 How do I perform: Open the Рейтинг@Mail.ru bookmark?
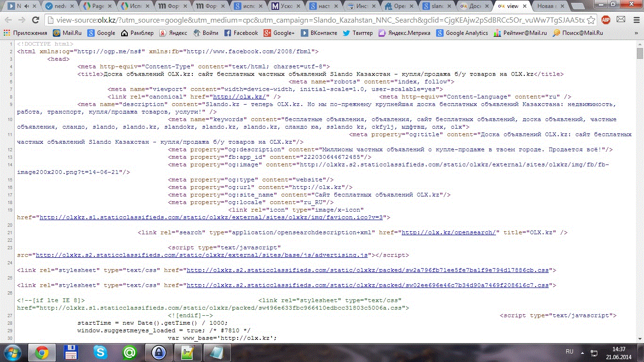[520, 33]
